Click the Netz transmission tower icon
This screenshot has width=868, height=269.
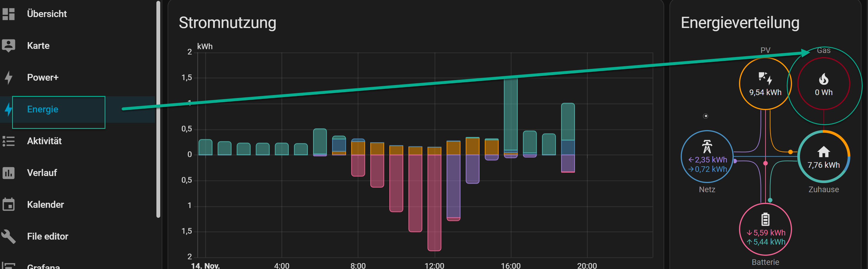707,147
